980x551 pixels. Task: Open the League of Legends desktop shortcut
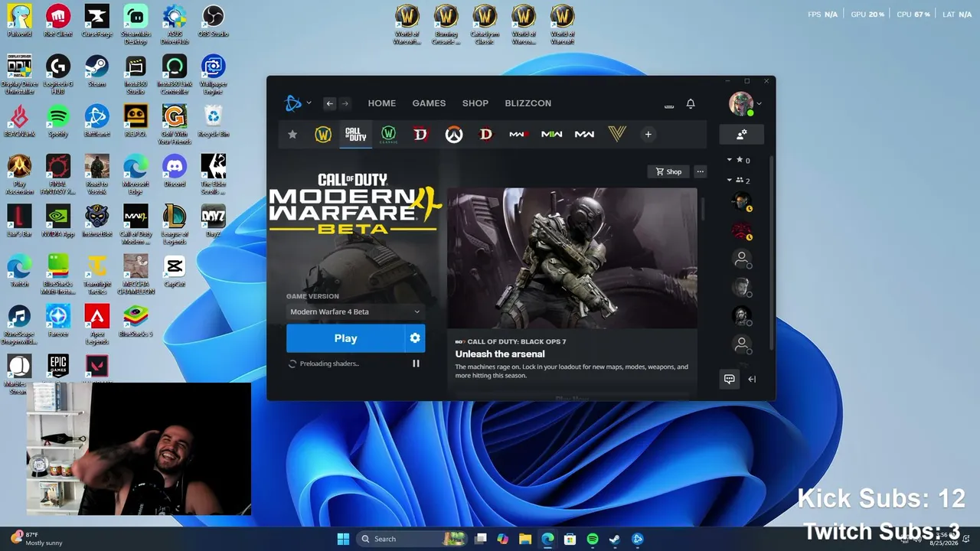pos(175,225)
